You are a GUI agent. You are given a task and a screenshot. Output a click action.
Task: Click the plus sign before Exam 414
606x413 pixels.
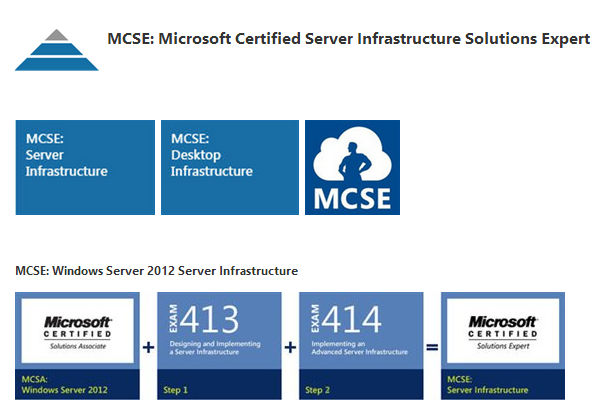pyautogui.click(x=290, y=347)
